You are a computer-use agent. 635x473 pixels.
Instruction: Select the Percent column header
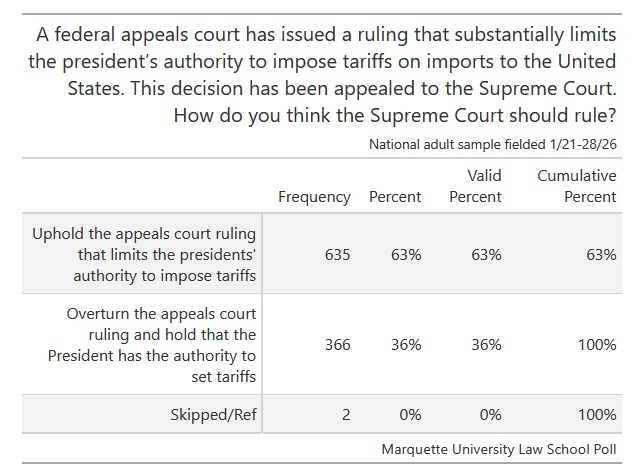point(395,197)
